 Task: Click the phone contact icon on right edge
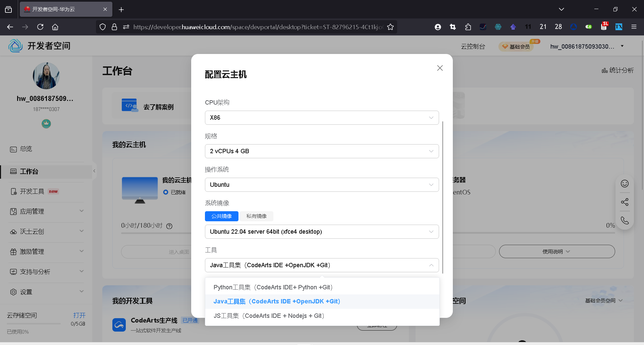click(x=625, y=220)
